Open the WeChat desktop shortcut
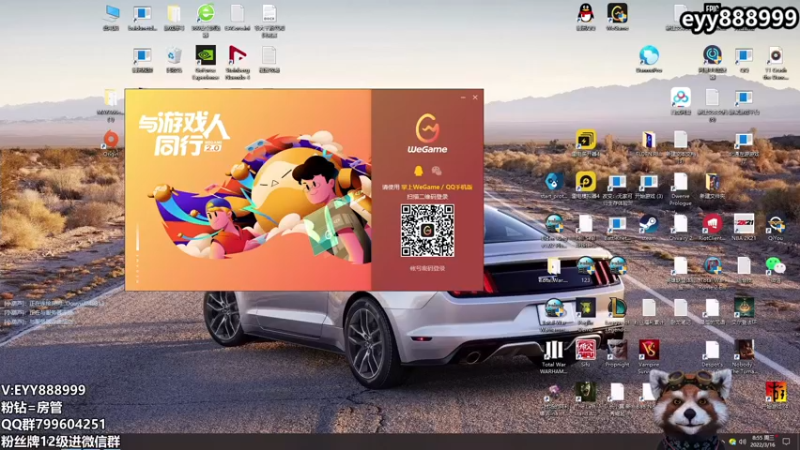800x450 pixels. tap(776, 269)
